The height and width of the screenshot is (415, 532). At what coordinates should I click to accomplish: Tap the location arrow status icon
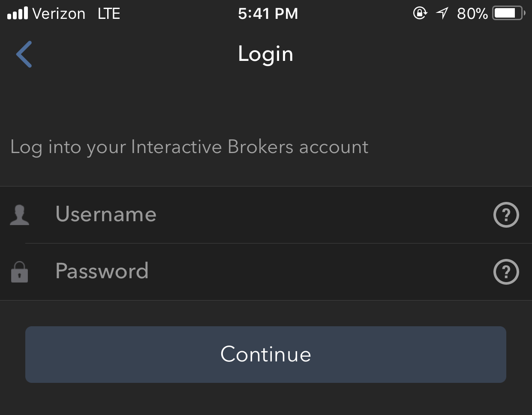(442, 13)
